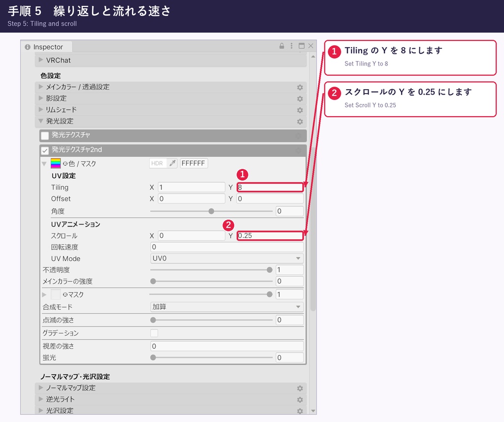This screenshot has height=422, width=504.
Task: Open gear menu for ノーマルマップ設定
Action: point(300,388)
